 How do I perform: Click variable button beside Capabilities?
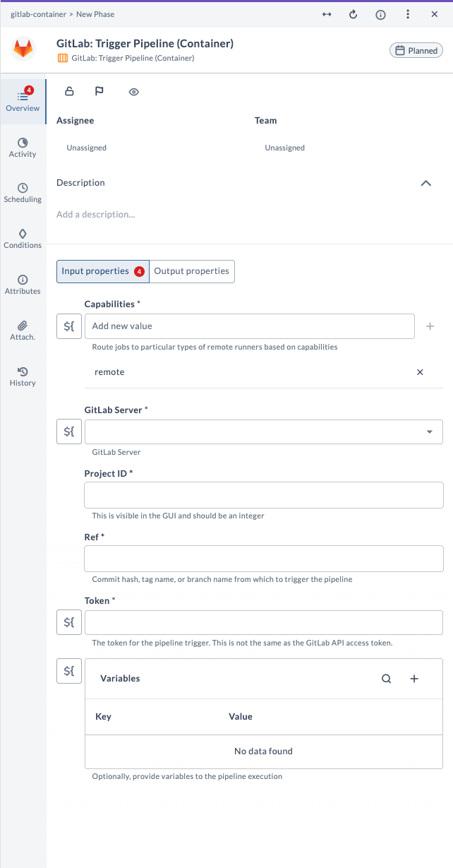[69, 326]
